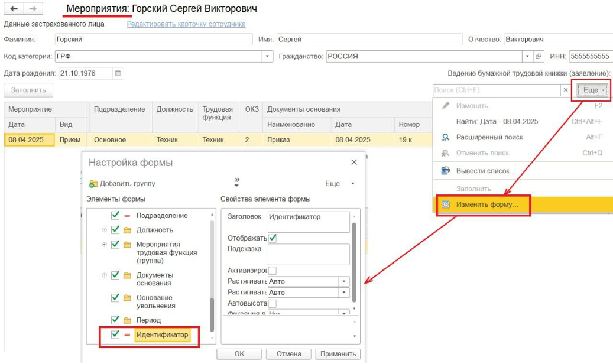Choose Найти: Дата - 08.04.2025 menu entry
Screen dimensions: 613x364
click(497, 121)
